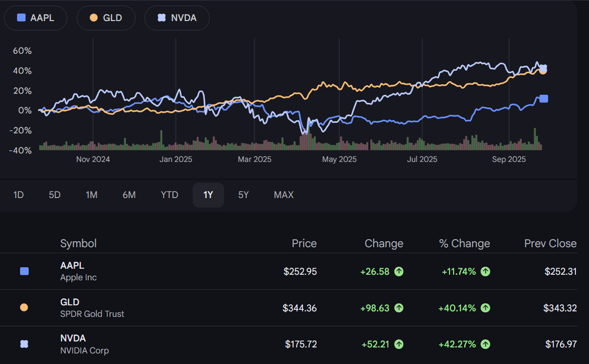Sort table by % Change column header

(x=464, y=243)
